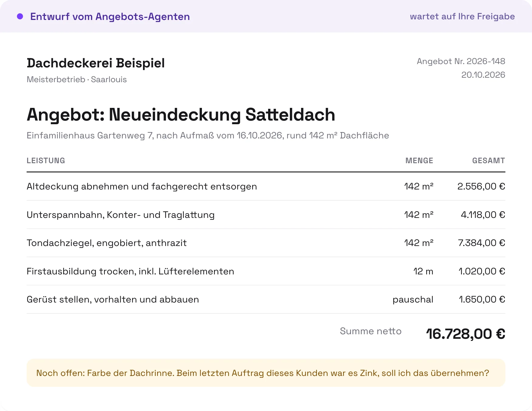
Task: Click the 'Einfamilienhaus Gartenweg 7' description line
Action: [208, 135]
